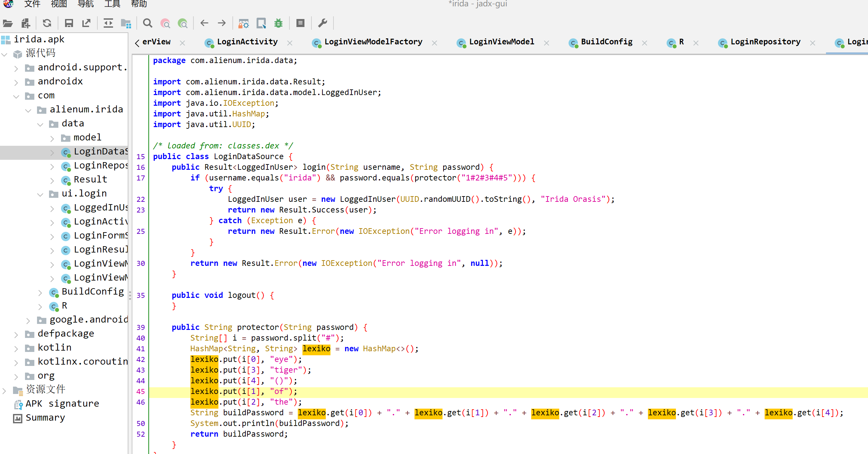
Task: Close the BuildConfig tab
Action: point(644,43)
